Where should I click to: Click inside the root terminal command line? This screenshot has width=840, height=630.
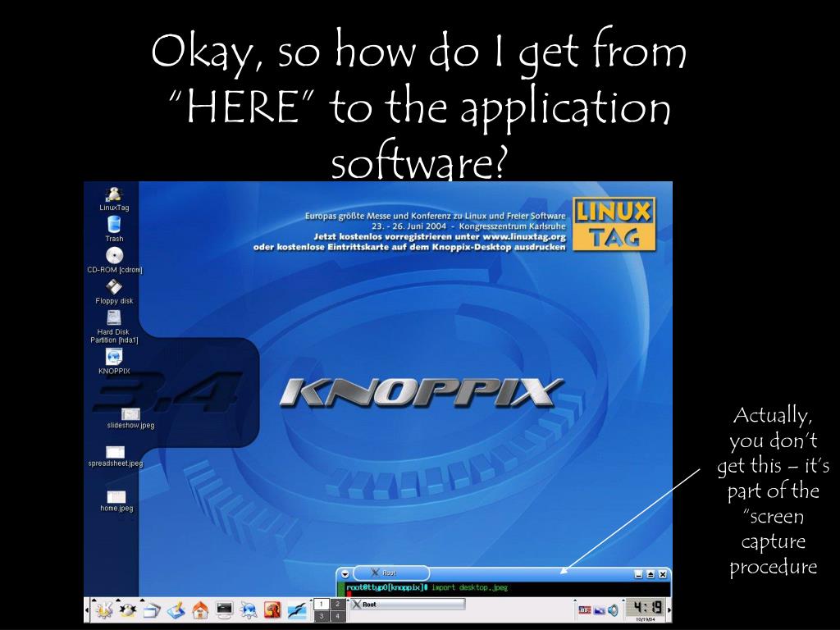click(504, 588)
